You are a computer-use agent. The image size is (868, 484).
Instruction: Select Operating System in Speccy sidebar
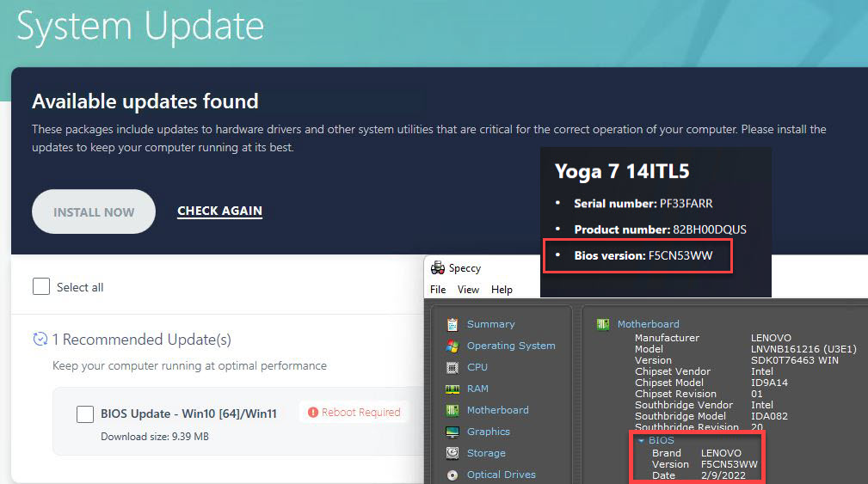tap(511, 346)
